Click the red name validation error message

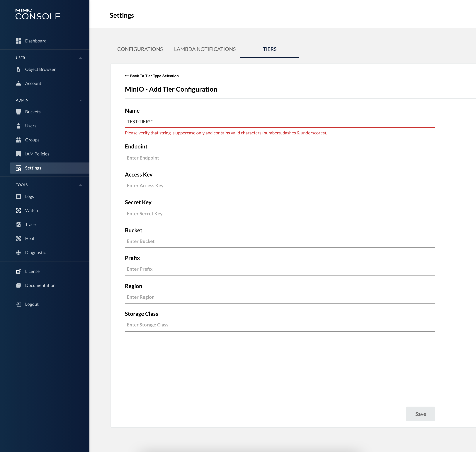point(226,133)
